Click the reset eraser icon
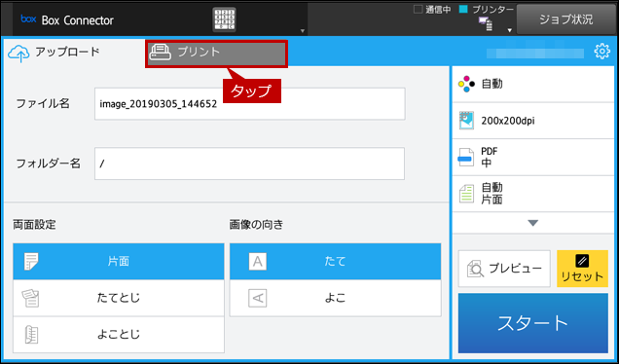The height and width of the screenshot is (364, 619). 582,261
